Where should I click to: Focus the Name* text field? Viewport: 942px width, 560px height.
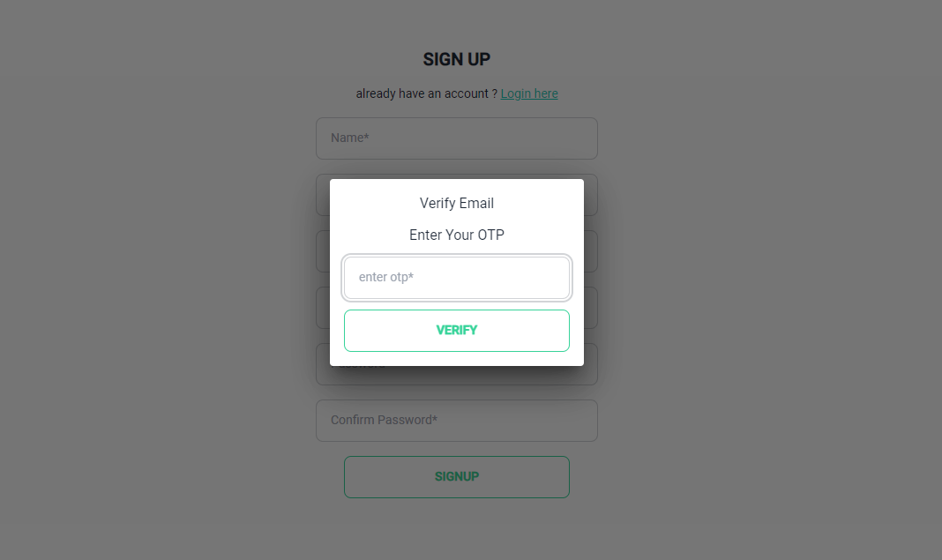click(x=457, y=138)
